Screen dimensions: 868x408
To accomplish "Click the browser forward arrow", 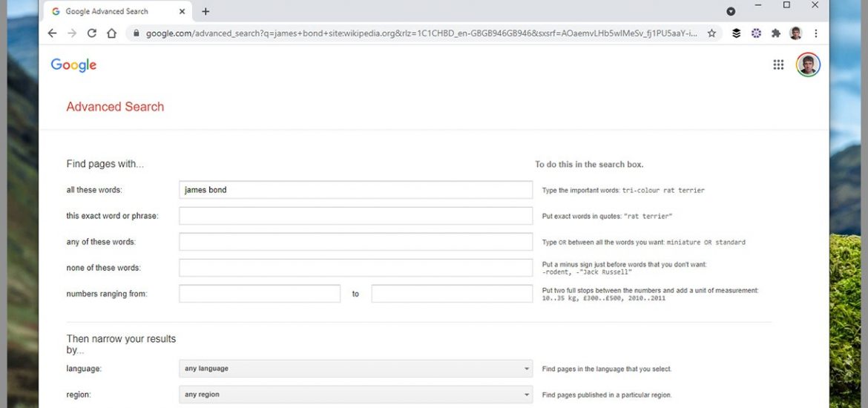I will 72,33.
